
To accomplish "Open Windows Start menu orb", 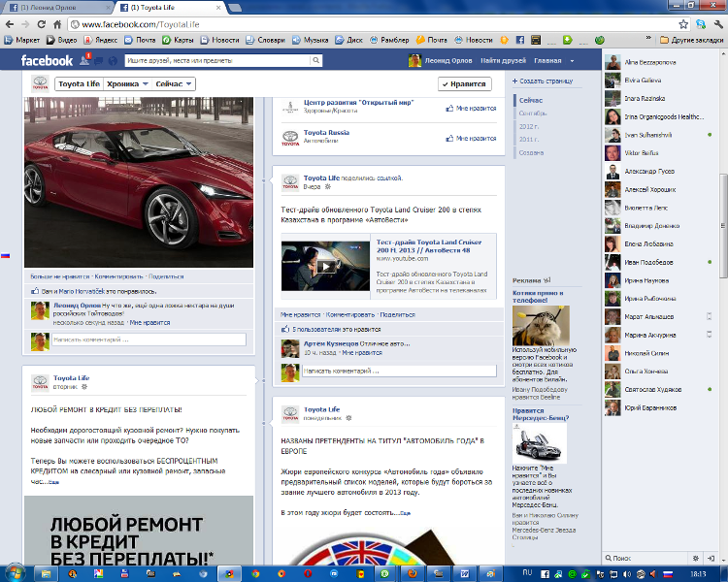I will [x=13, y=572].
